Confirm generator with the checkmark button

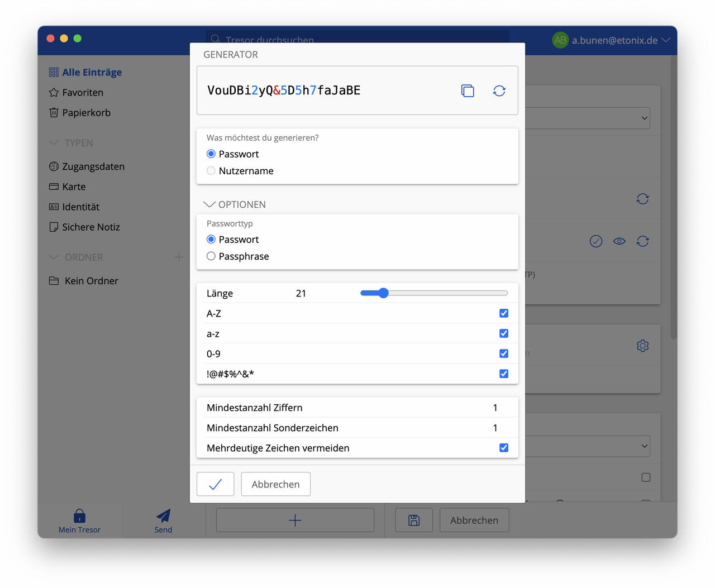coord(215,484)
